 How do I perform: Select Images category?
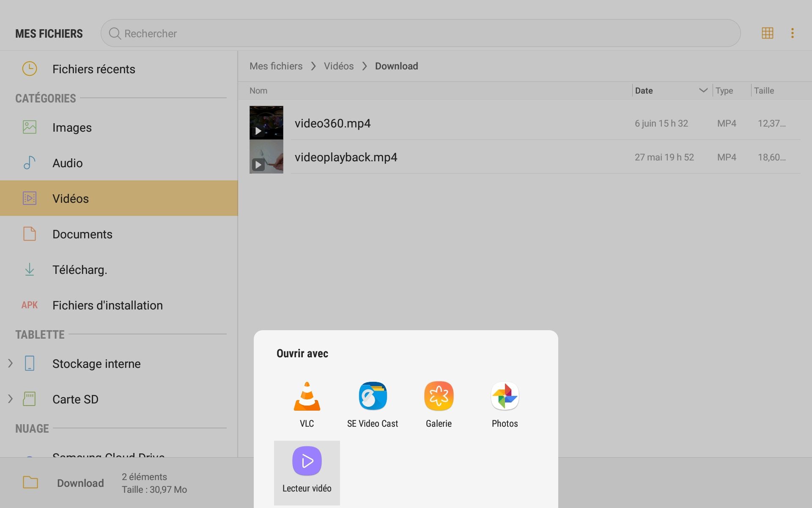[x=72, y=127]
